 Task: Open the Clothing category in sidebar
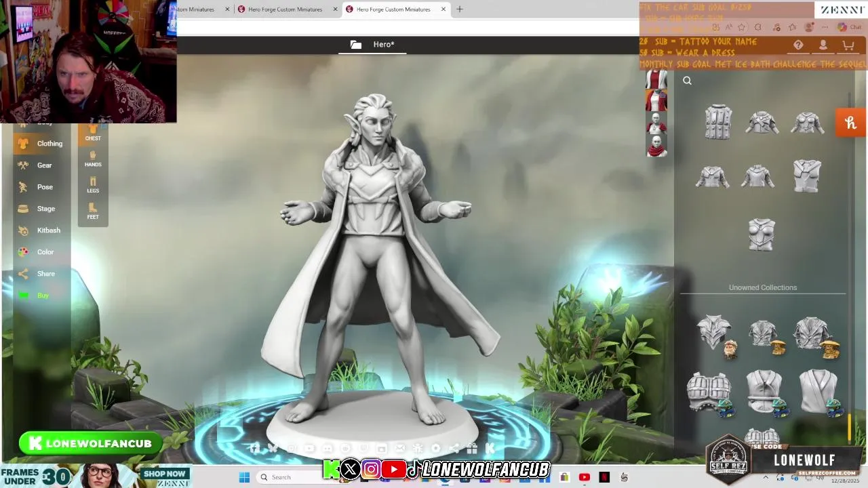pos(41,144)
